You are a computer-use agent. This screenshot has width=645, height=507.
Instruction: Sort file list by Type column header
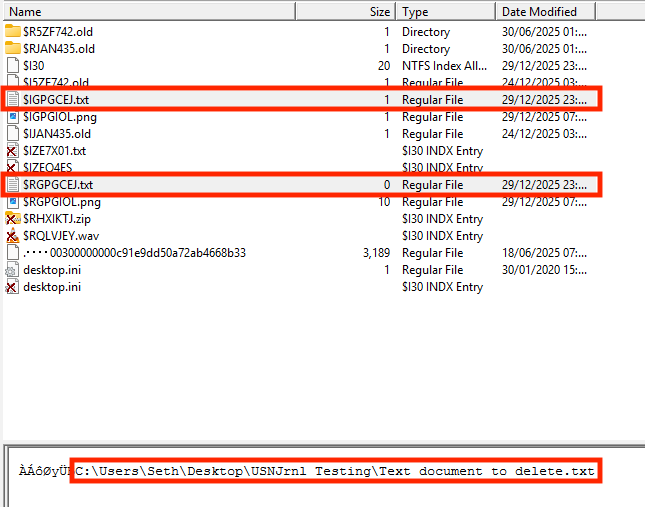446,12
